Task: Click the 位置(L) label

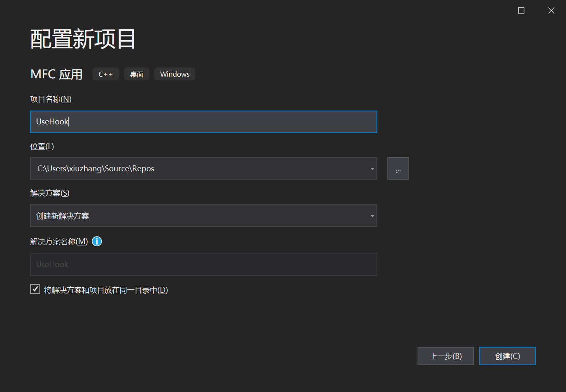Action: click(x=42, y=147)
